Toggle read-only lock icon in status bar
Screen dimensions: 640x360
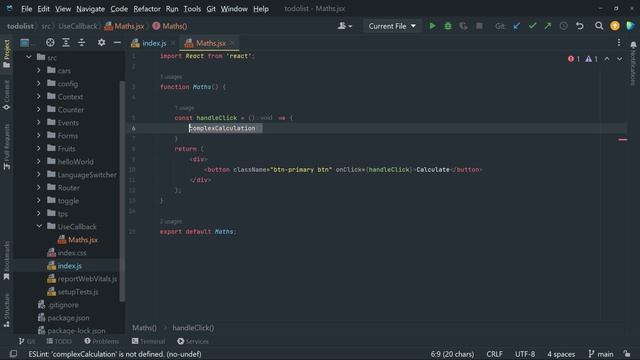pos(627,354)
